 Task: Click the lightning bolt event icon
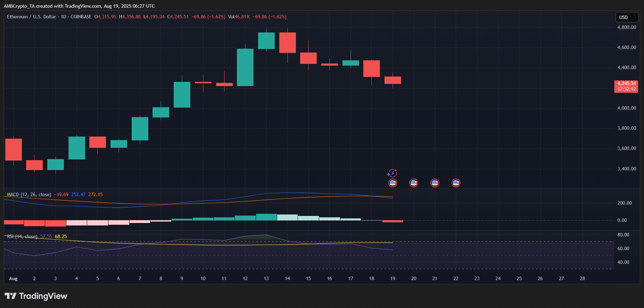(392, 173)
